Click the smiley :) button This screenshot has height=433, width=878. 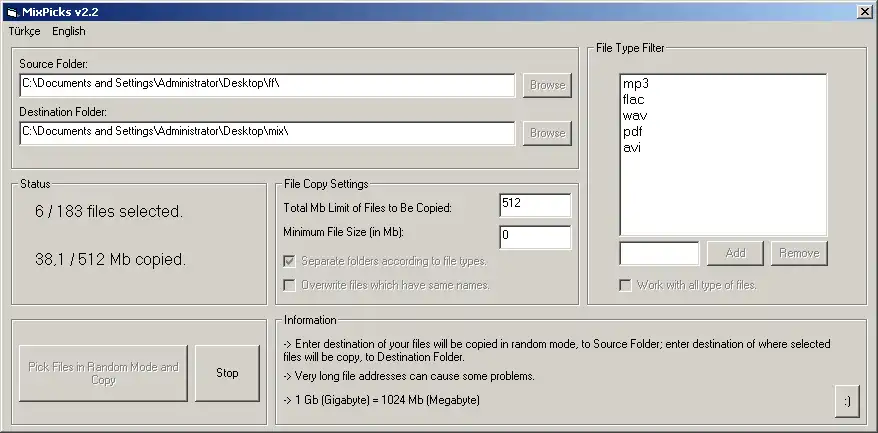click(847, 401)
